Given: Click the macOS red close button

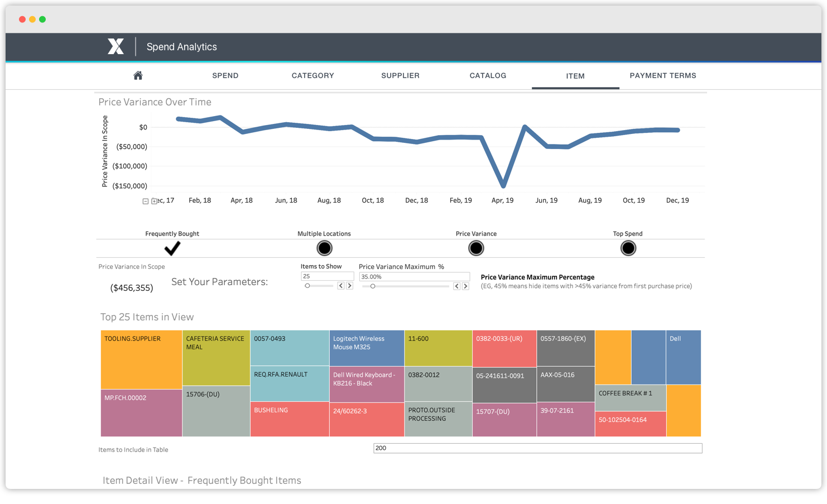Looking at the screenshot, I should (x=22, y=19).
